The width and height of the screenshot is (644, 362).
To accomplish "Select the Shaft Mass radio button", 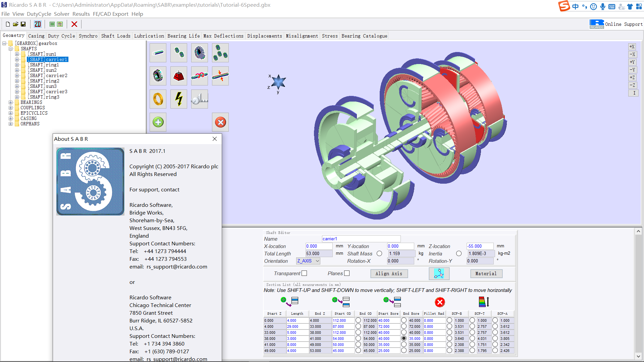I will click(x=379, y=253).
